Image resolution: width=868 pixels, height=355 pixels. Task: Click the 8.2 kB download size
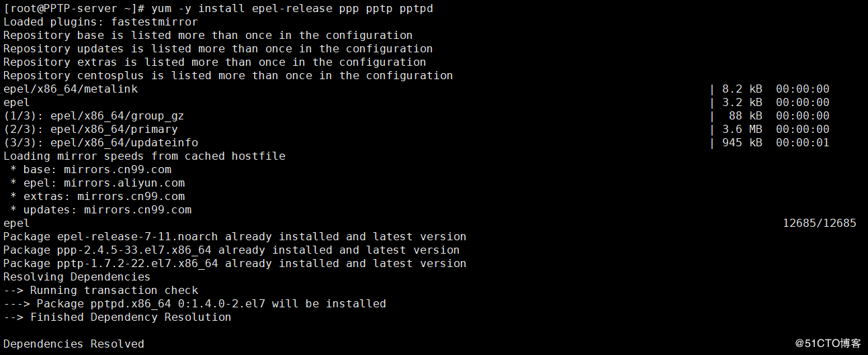742,89
